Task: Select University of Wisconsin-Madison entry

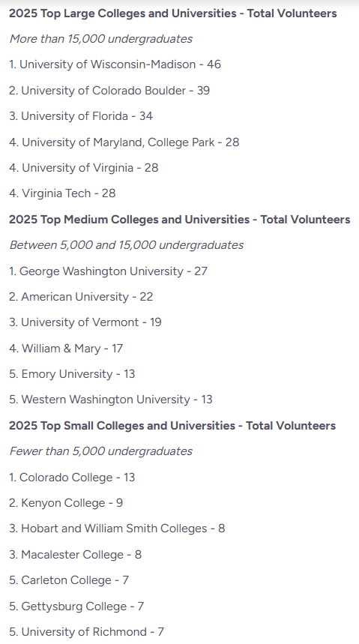Action: [115, 64]
